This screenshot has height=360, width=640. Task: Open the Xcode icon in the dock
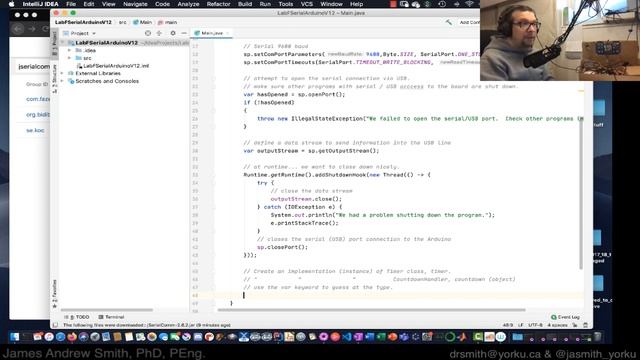point(244,337)
